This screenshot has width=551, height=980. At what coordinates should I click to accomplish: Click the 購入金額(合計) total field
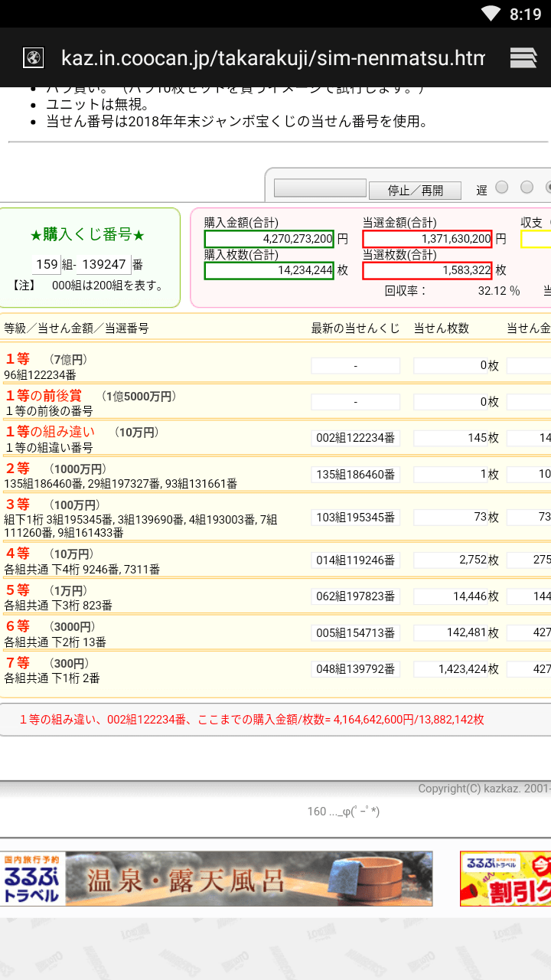pos(269,239)
